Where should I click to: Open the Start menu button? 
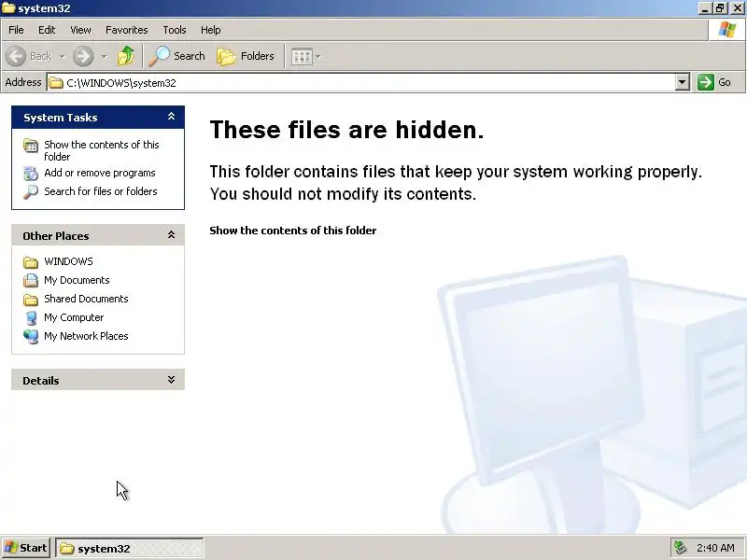pos(26,548)
